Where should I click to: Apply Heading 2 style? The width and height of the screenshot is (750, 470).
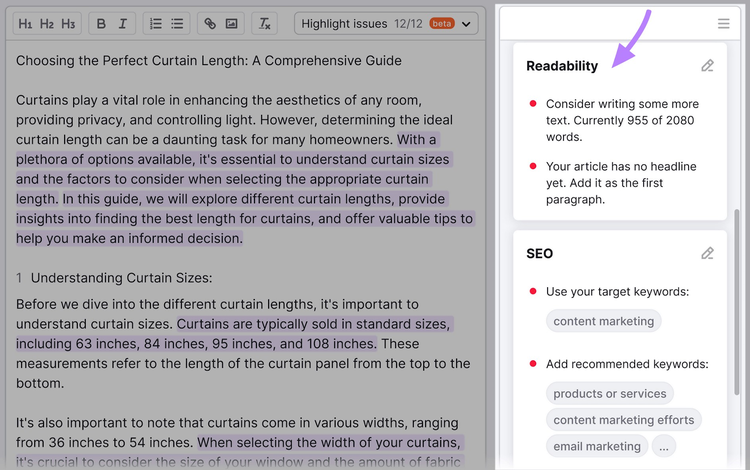pos(46,23)
